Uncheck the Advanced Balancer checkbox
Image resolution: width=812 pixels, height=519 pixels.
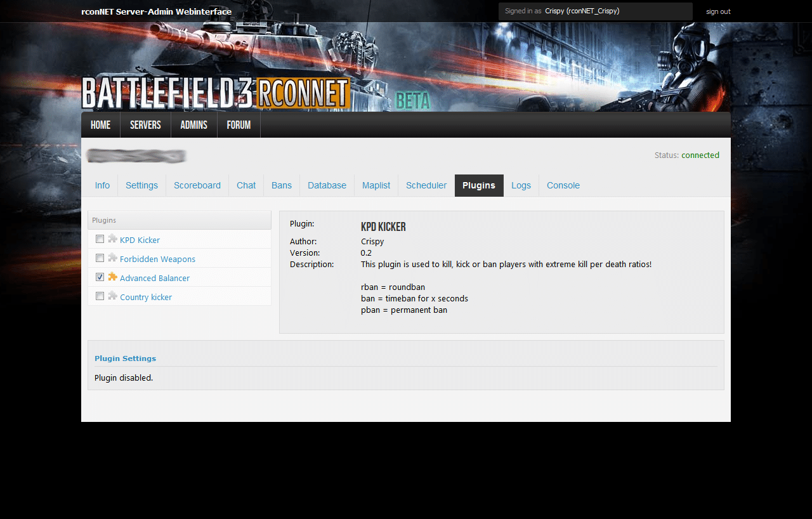point(100,277)
